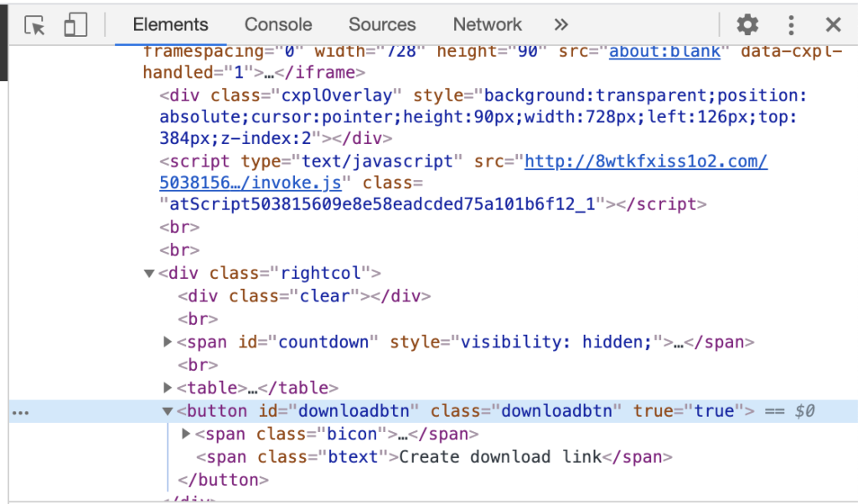Viewport: 858px width, 504px height.
Task: Expand the table node
Action: (x=168, y=388)
